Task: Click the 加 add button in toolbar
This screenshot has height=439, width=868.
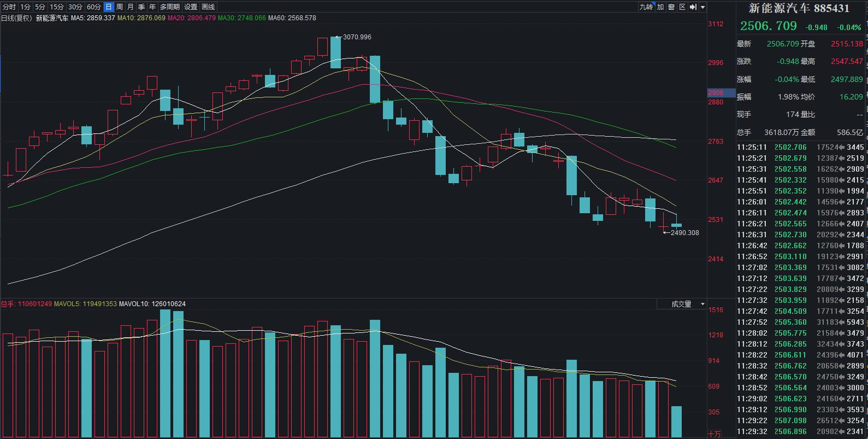Action: coord(660,7)
